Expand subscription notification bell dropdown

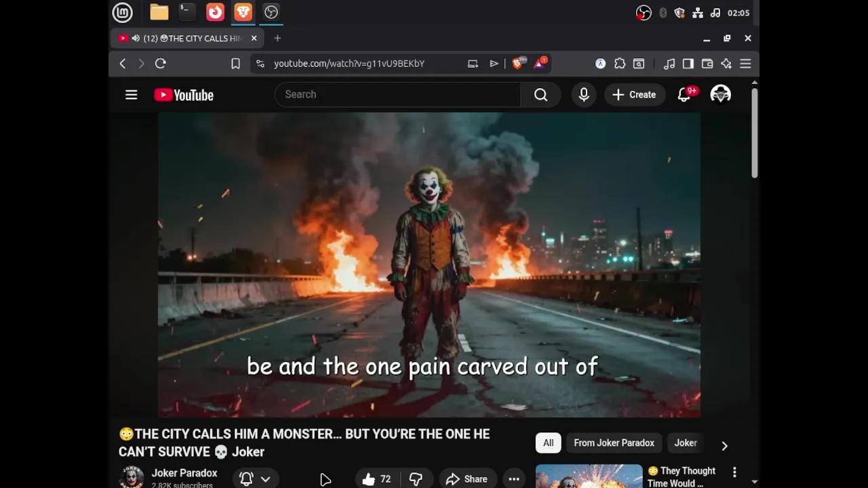[x=256, y=479]
